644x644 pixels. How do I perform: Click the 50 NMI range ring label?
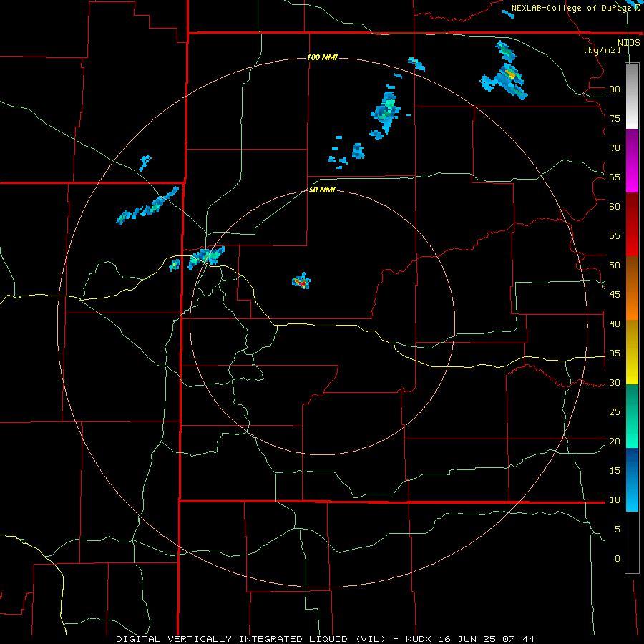[x=322, y=190]
